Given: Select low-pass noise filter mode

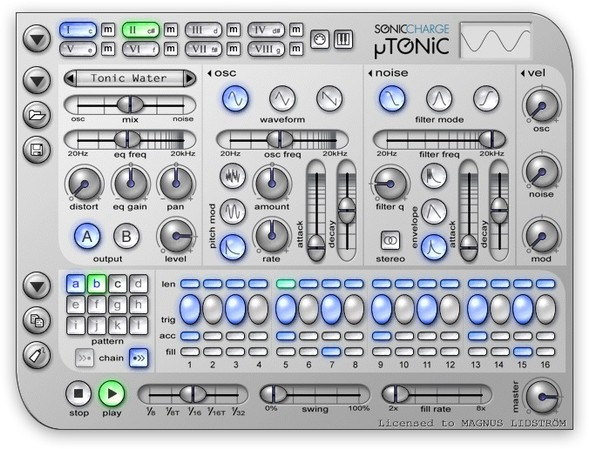Looking at the screenshot, I should click(392, 98).
